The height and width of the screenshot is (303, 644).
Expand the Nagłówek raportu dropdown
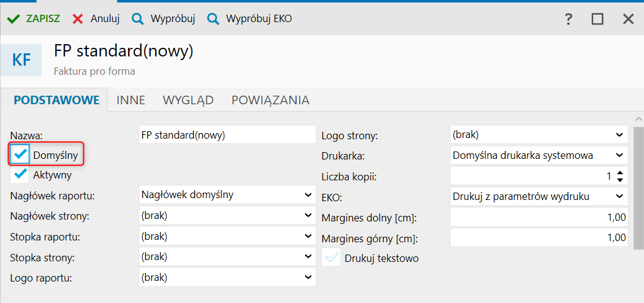coord(308,196)
